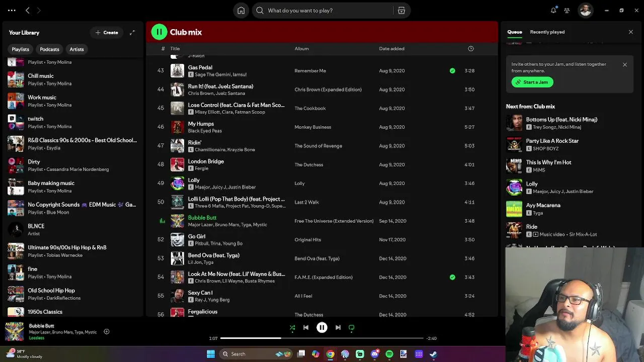
Task: Select This Is Why I'm Hot in queue
Action: coord(569,166)
